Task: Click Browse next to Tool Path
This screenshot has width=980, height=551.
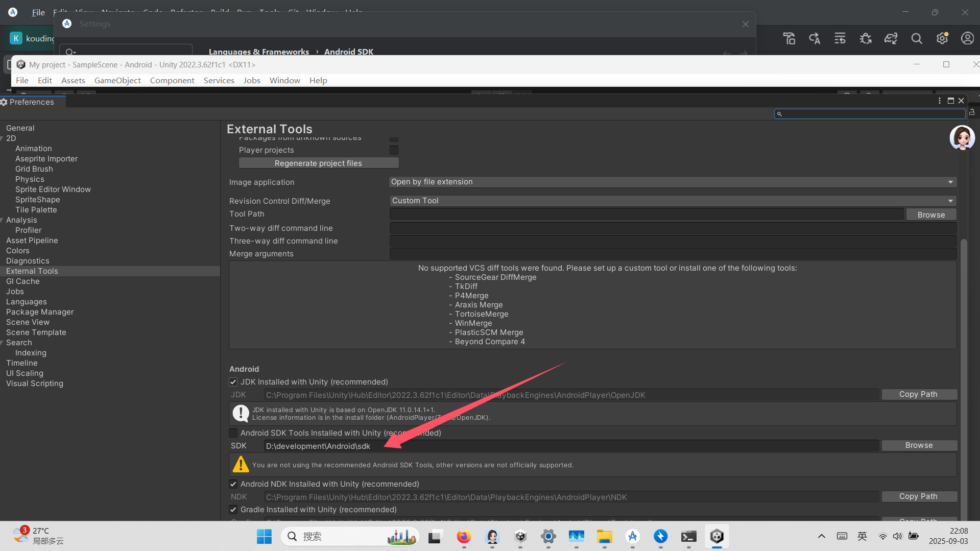Action: click(x=931, y=214)
